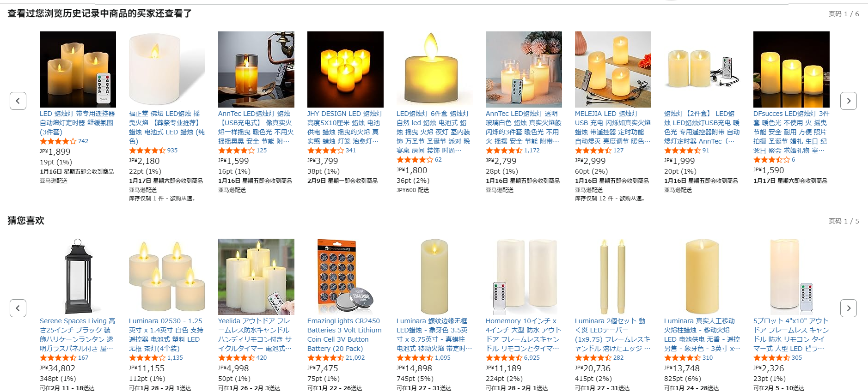Open star rating of DFsucces candle set
The image size is (868, 392).
[x=771, y=160]
